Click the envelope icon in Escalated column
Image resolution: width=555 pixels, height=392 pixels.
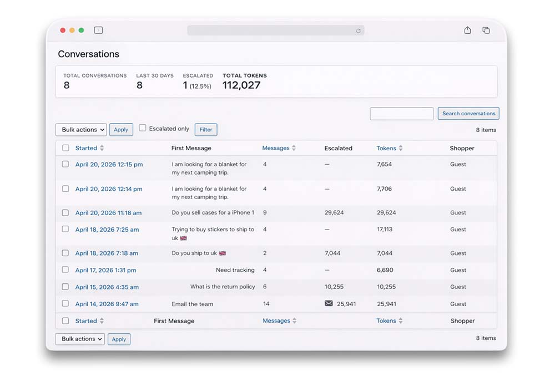(x=329, y=304)
